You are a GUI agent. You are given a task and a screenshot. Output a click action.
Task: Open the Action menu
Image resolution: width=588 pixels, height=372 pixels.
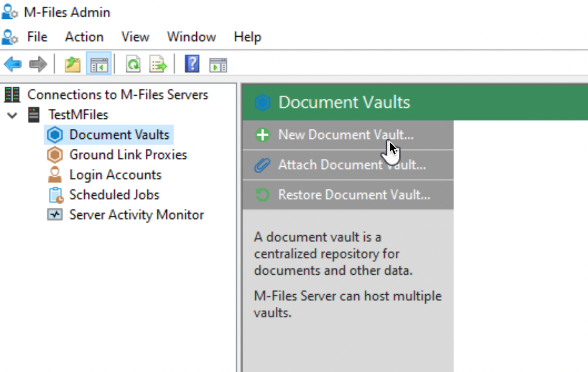[x=84, y=37]
